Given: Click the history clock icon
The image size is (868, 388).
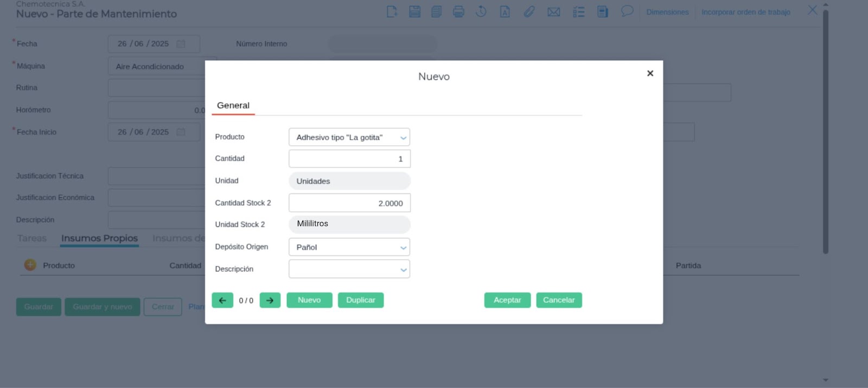Looking at the screenshot, I should pos(481,11).
